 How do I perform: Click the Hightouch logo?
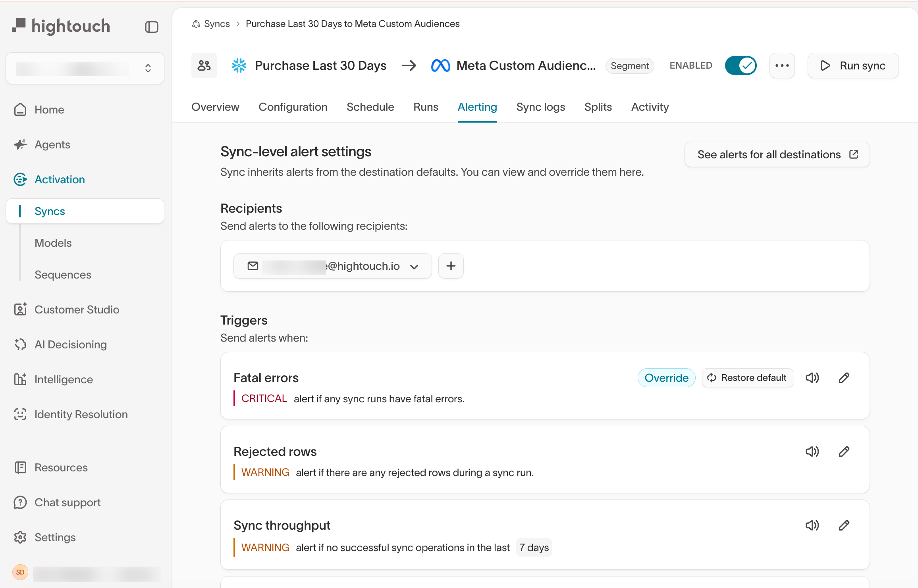(x=61, y=26)
